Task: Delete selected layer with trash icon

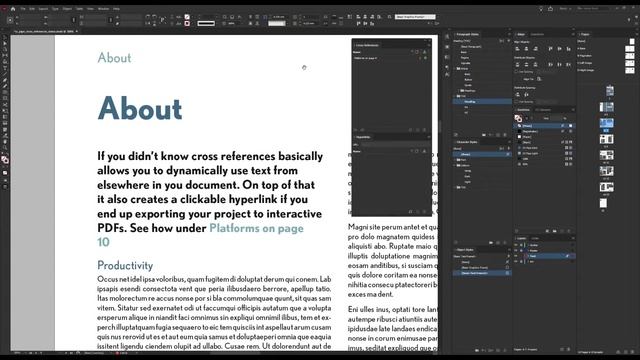Action: [x=569, y=350]
